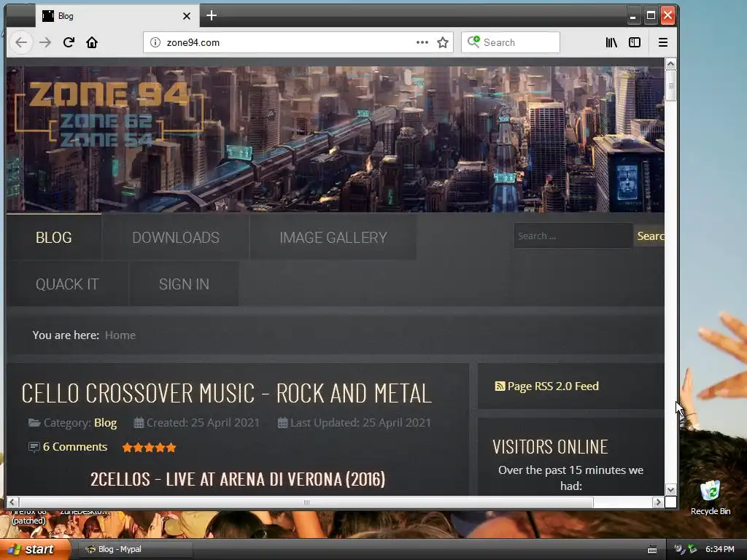This screenshot has width=747, height=560.
Task: Click the comments speech bubble icon
Action: tap(34, 447)
